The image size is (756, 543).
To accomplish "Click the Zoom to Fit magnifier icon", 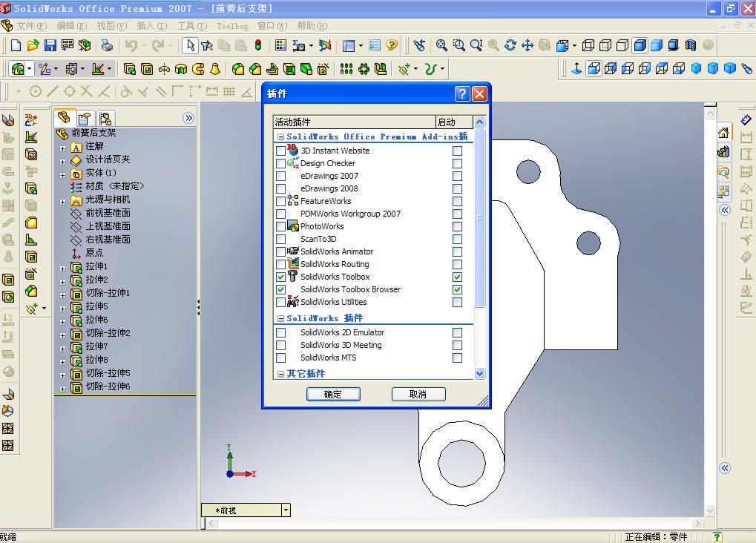I will coord(441,45).
